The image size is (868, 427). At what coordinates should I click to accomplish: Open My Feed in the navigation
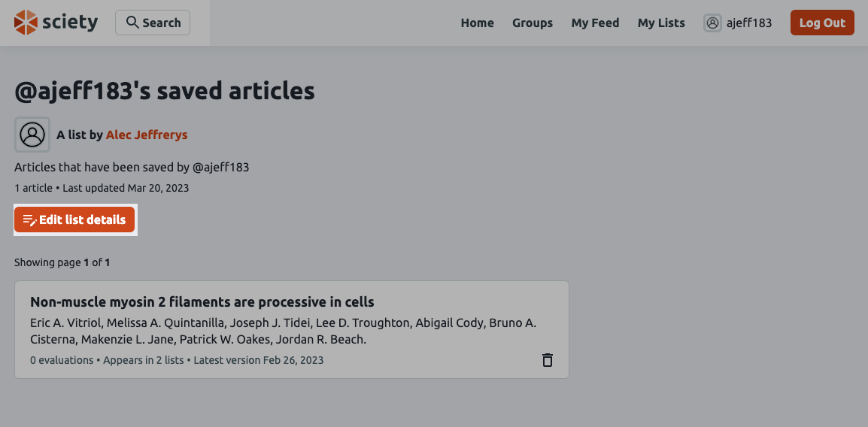pyautogui.click(x=595, y=23)
